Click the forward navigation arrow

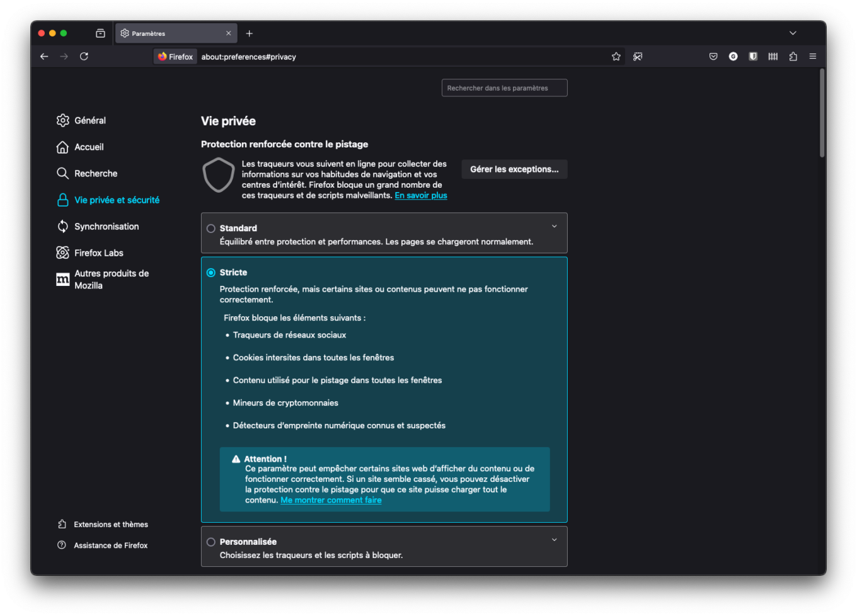pos(64,57)
